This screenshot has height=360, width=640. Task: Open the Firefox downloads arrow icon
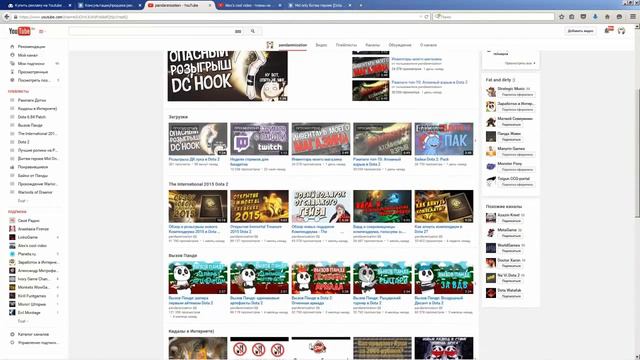pyautogui.click(x=595, y=17)
